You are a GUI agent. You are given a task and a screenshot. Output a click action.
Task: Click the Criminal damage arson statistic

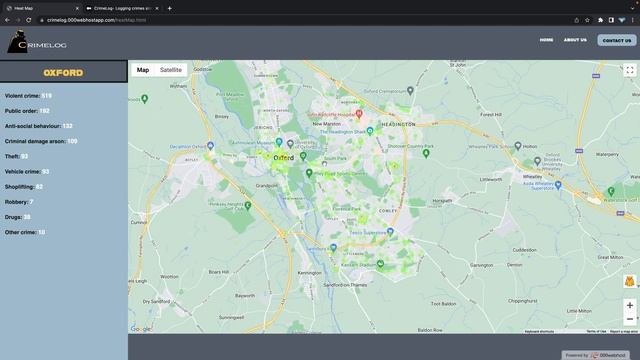41,141
